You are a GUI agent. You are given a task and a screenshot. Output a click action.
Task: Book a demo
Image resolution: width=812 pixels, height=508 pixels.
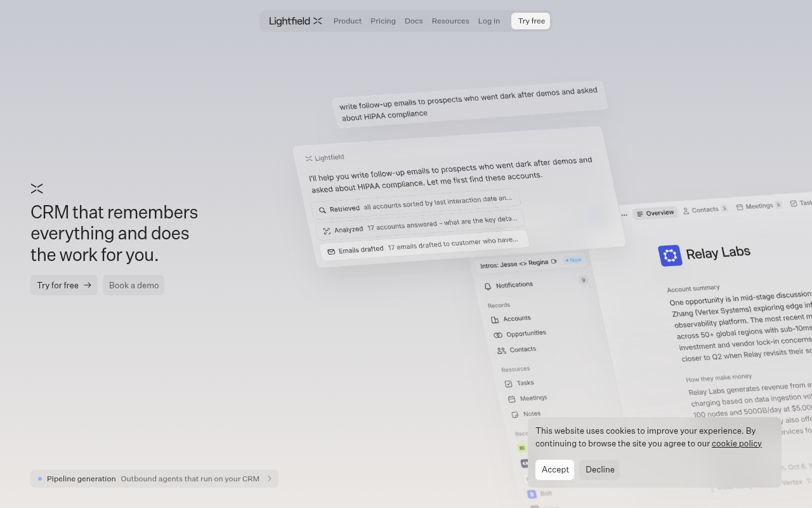[x=134, y=285]
